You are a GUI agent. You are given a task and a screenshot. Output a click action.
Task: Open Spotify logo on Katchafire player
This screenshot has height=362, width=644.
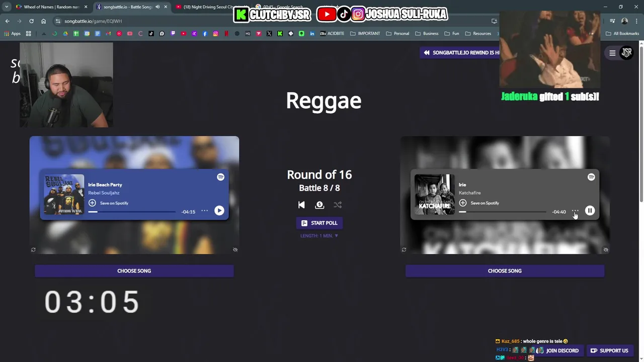[x=591, y=177]
